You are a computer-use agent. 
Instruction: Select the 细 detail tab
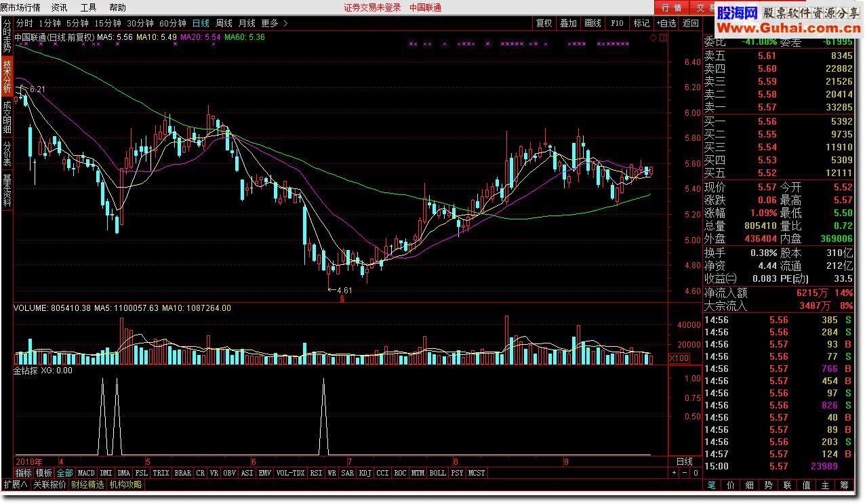[x=750, y=485]
